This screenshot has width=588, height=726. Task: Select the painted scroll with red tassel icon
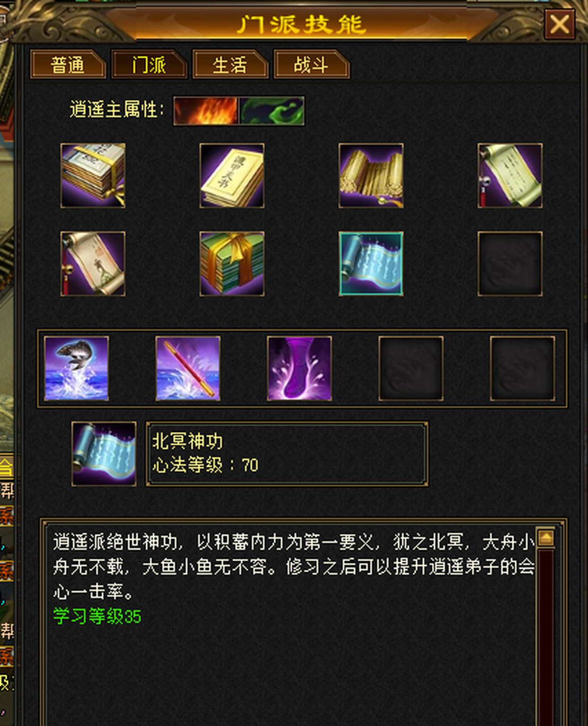click(93, 263)
